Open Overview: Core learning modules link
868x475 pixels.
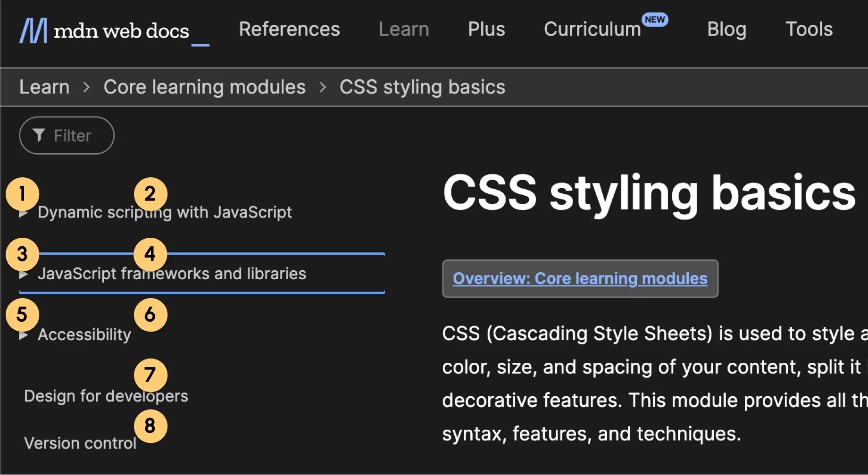(x=580, y=278)
